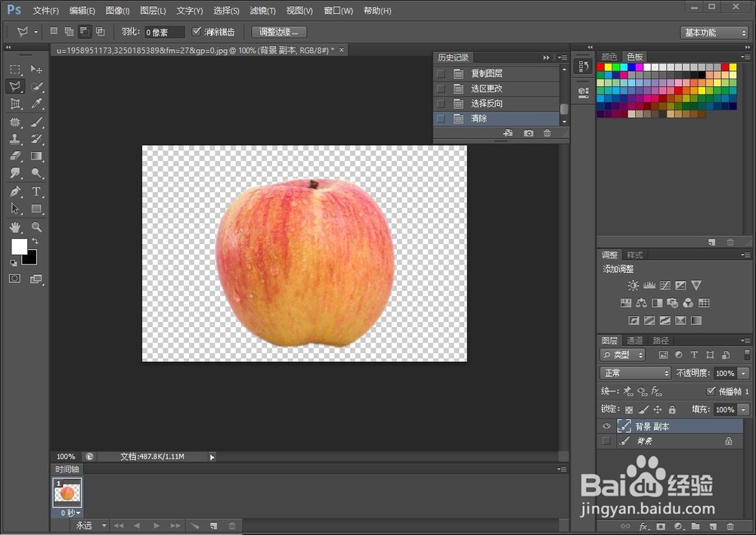Add a Levels adjustment
The width and height of the screenshot is (756, 535).
(649, 286)
